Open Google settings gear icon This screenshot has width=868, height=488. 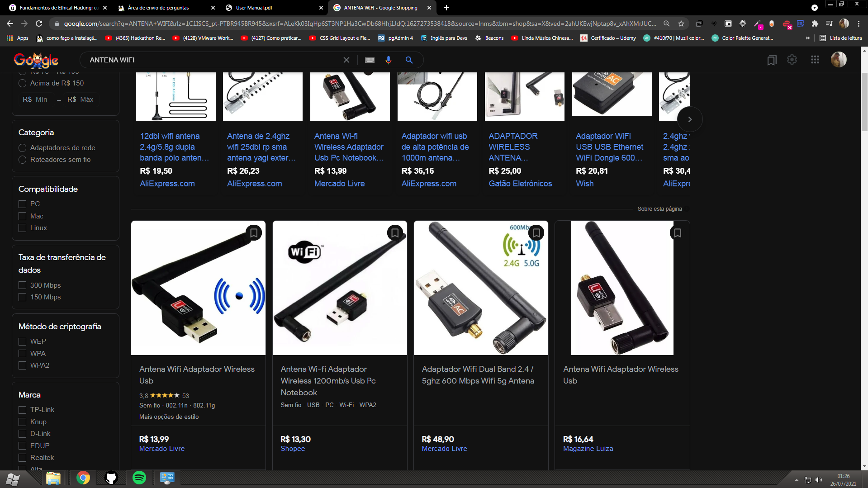pos(792,59)
